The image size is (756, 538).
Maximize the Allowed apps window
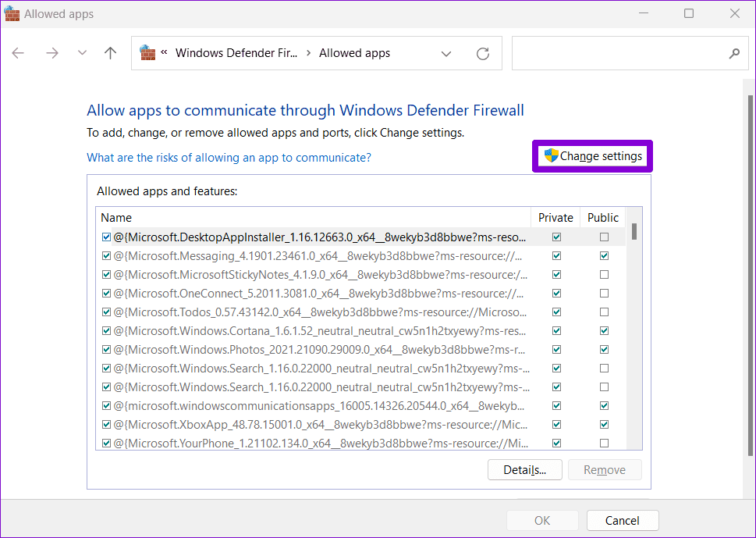click(x=689, y=13)
